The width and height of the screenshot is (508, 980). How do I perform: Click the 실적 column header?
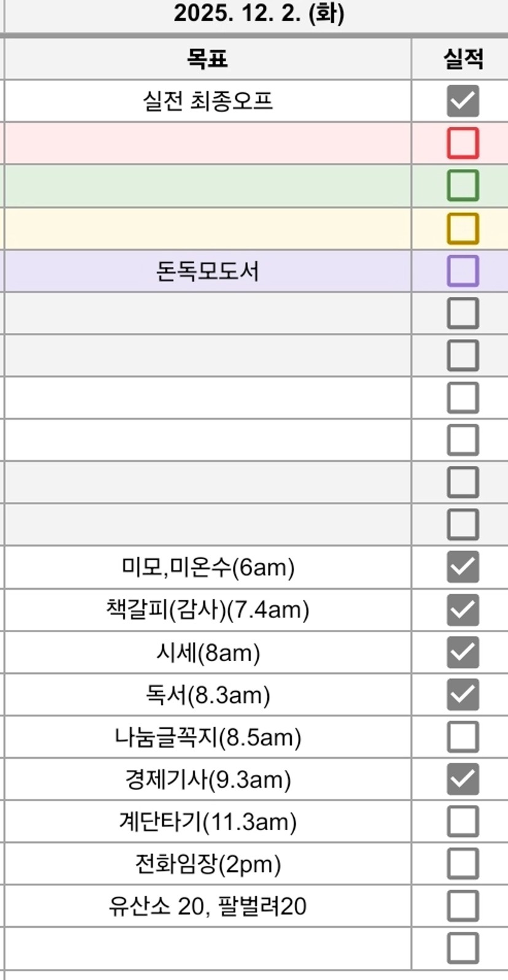(x=463, y=59)
